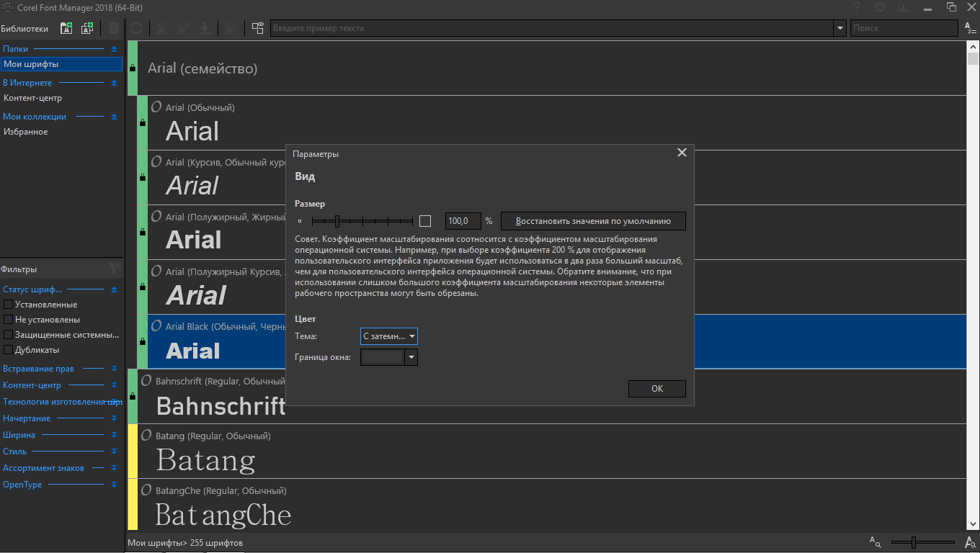The height and width of the screenshot is (553, 980).
Task: Check the Дубликаты filter checkbox
Action: (9, 350)
